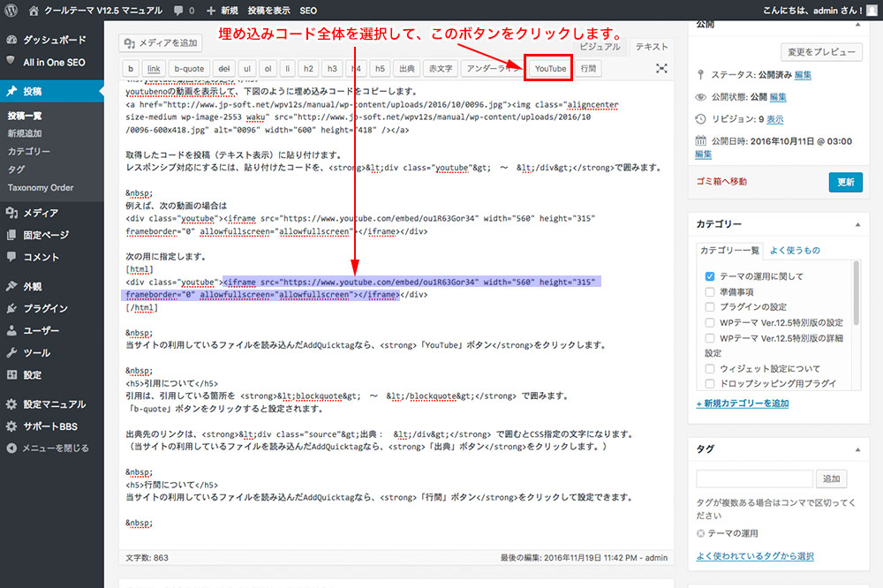883x588 pixels.
Task: Toggle distraction-free fullscreen editor icon
Action: coord(661,68)
